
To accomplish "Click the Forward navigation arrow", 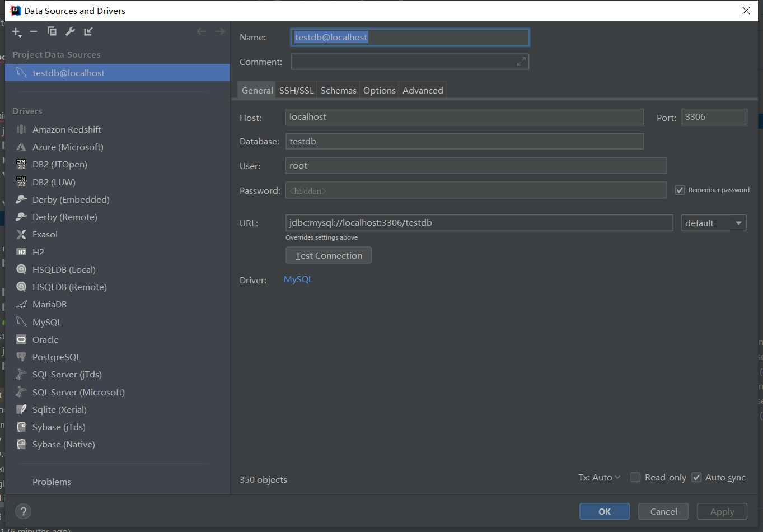I will click(x=220, y=31).
